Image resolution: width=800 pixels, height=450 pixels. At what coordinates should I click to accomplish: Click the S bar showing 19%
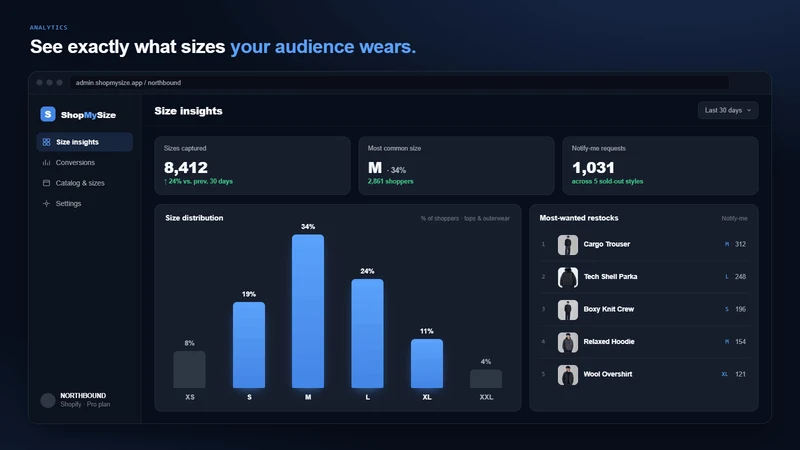click(249, 345)
